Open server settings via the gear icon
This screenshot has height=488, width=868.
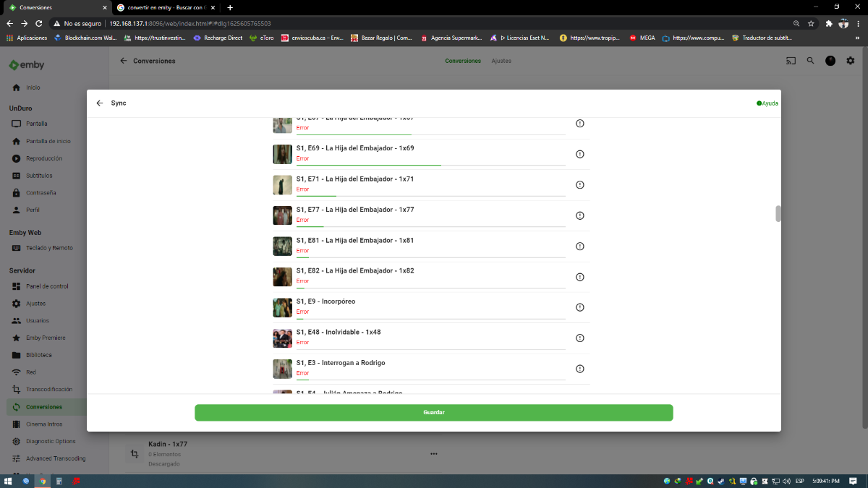pyautogui.click(x=851, y=61)
